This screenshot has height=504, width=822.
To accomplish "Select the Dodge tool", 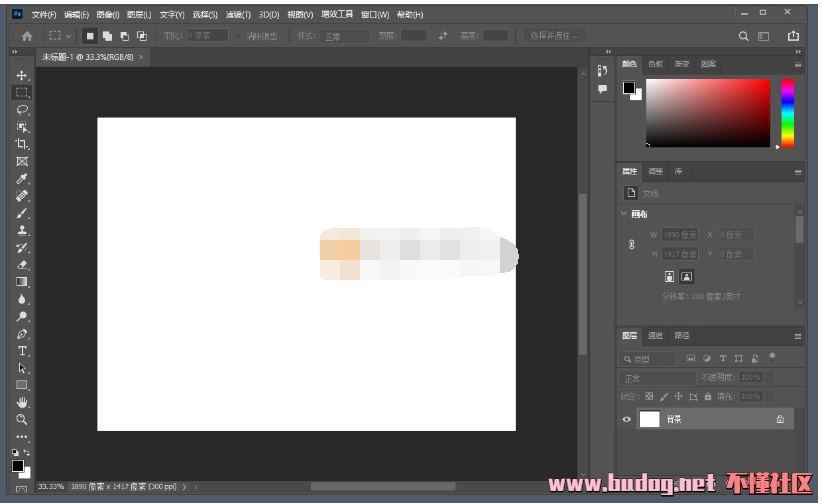I will 21,316.
